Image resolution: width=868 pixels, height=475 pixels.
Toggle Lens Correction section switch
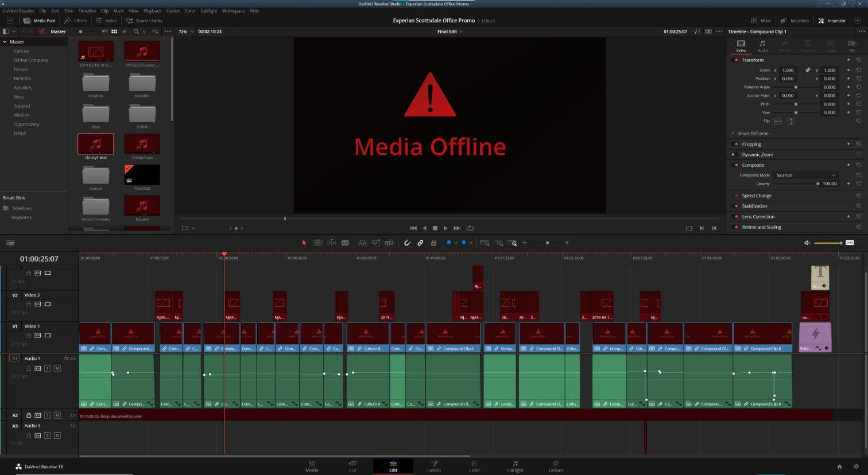tap(736, 217)
